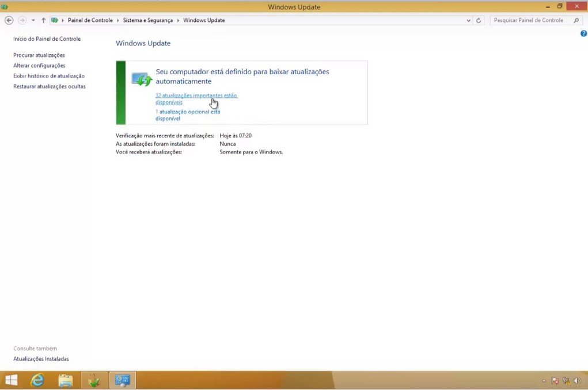The height and width of the screenshot is (390, 588).
Task: Click the Forward navigation arrow
Action: click(22, 20)
